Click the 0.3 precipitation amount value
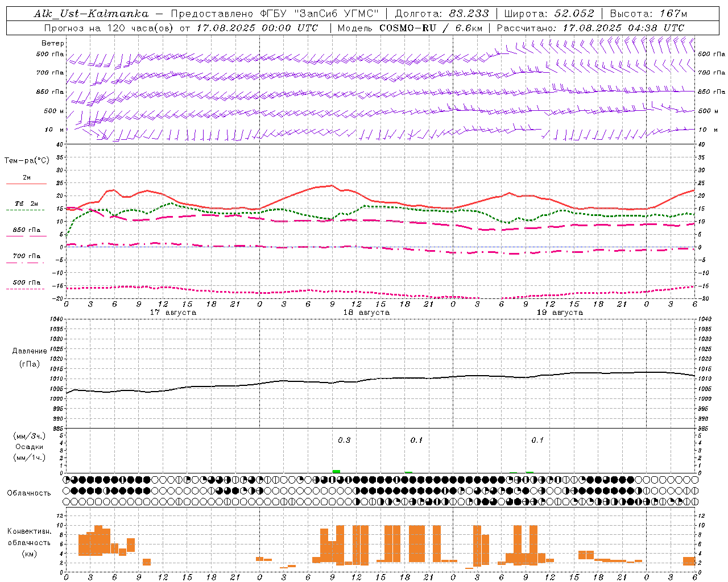The width and height of the screenshot is (728, 582). [344, 440]
